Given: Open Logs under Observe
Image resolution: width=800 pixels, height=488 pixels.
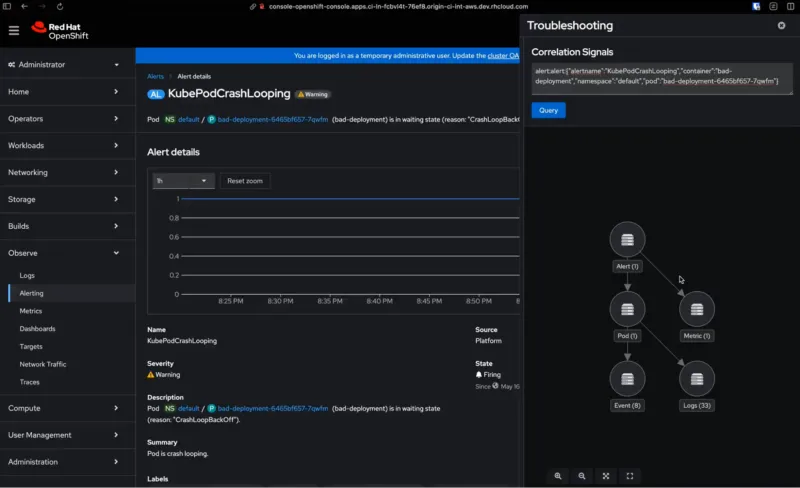Looking at the screenshot, I should click(x=27, y=276).
